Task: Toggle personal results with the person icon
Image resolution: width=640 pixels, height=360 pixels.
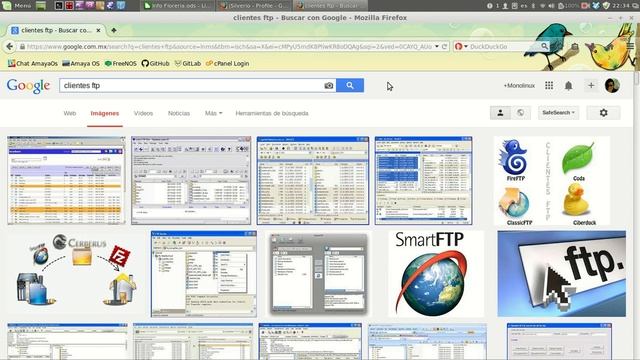Action: 500,113
